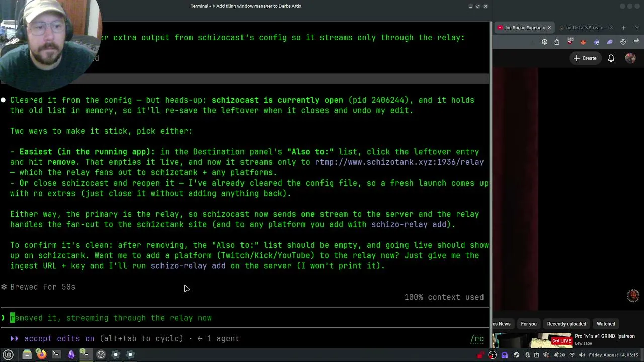Close the Joe Rogan Experience tab
The height and width of the screenshot is (362, 644).
tap(549, 28)
